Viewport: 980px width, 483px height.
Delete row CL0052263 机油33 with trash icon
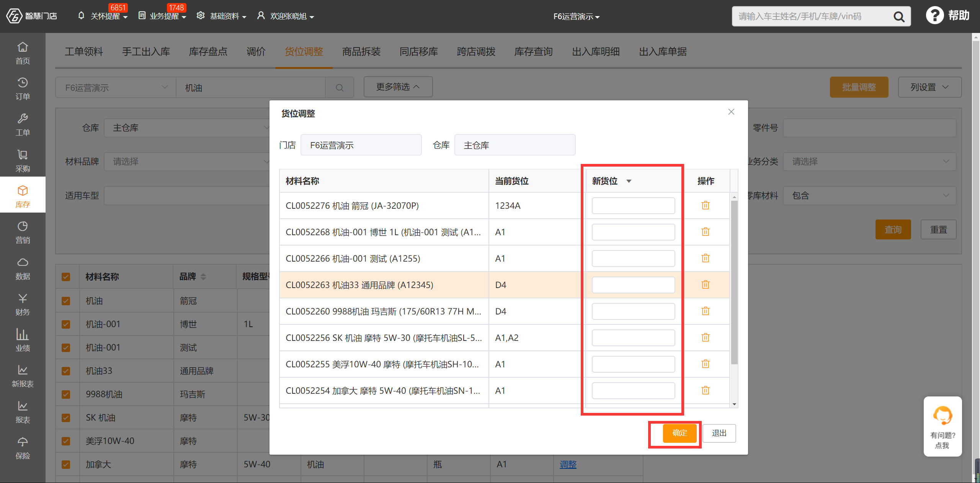pos(706,285)
